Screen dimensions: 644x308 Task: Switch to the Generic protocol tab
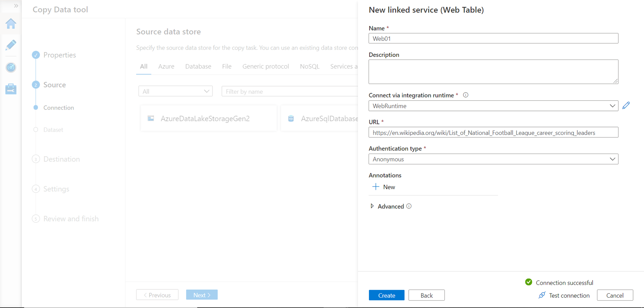click(265, 66)
